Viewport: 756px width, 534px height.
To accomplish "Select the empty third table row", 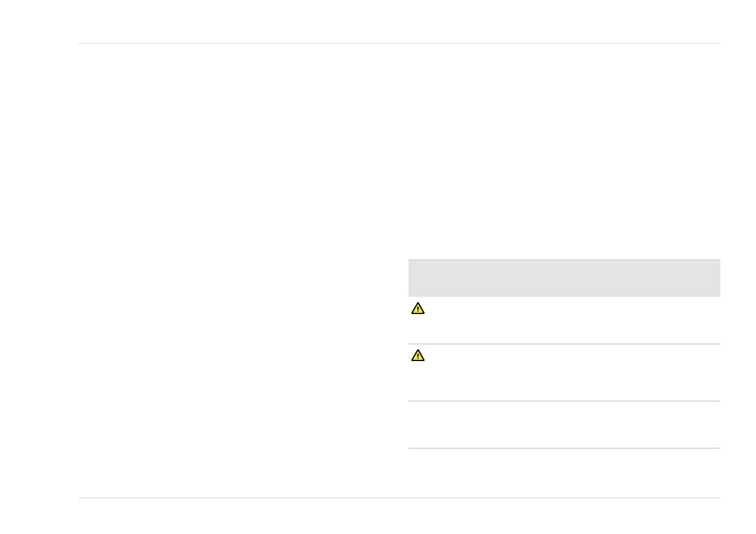I will (564, 425).
